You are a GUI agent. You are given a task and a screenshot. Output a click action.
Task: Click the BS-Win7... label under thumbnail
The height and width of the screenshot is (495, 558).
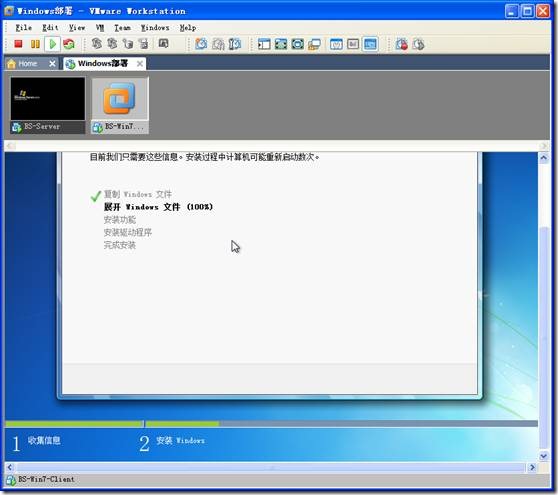click(124, 127)
